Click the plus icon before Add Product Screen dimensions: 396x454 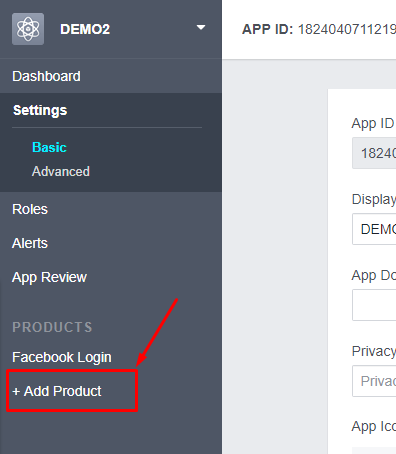coord(16,392)
